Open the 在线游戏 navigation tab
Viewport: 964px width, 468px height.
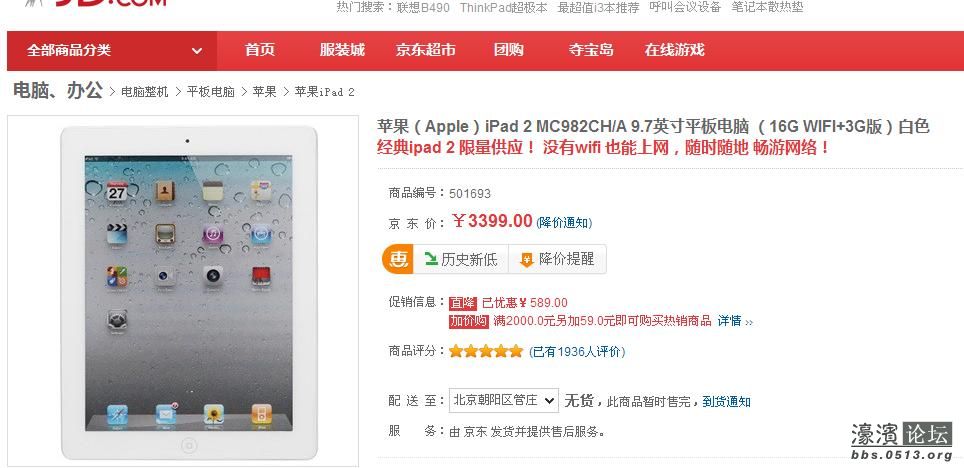674,50
